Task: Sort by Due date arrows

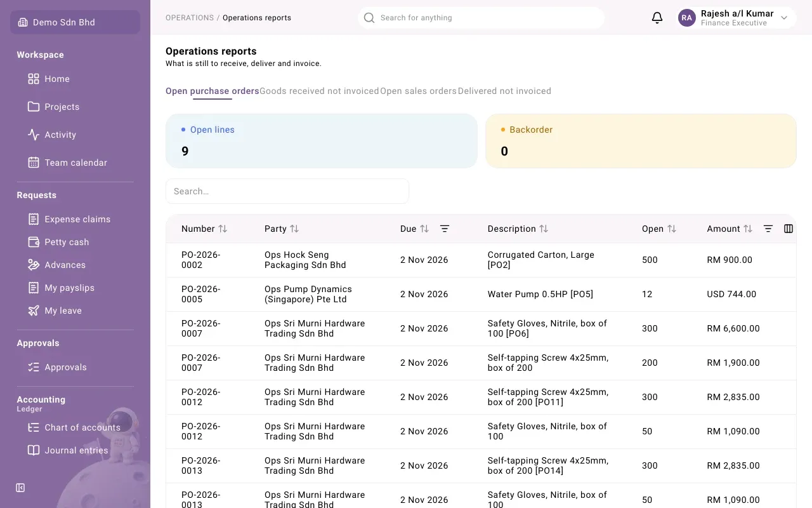Action: pos(424,229)
